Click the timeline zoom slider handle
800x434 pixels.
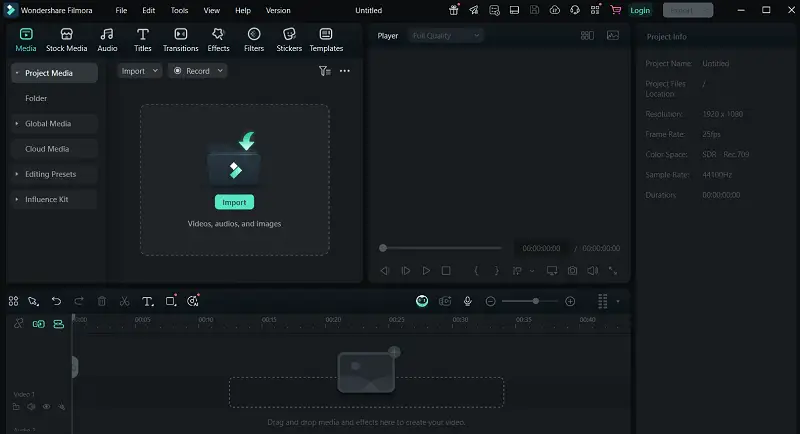click(x=536, y=301)
